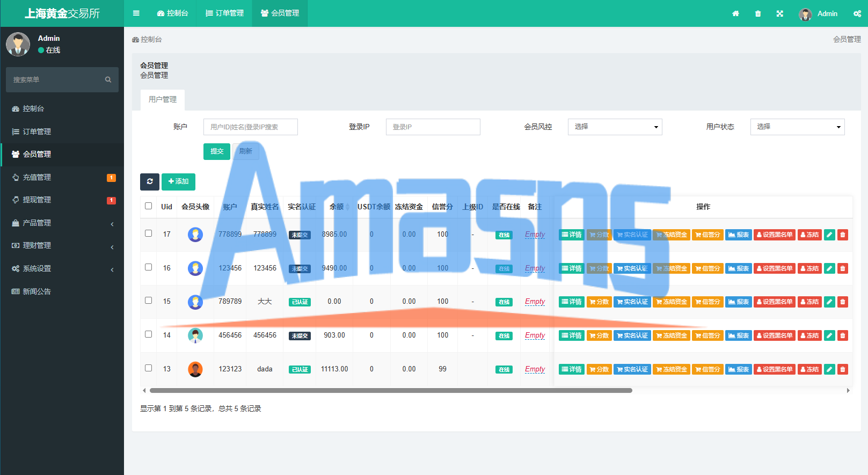Click delete trash icon for Uid 16
The width and height of the screenshot is (868, 475).
pos(843,268)
